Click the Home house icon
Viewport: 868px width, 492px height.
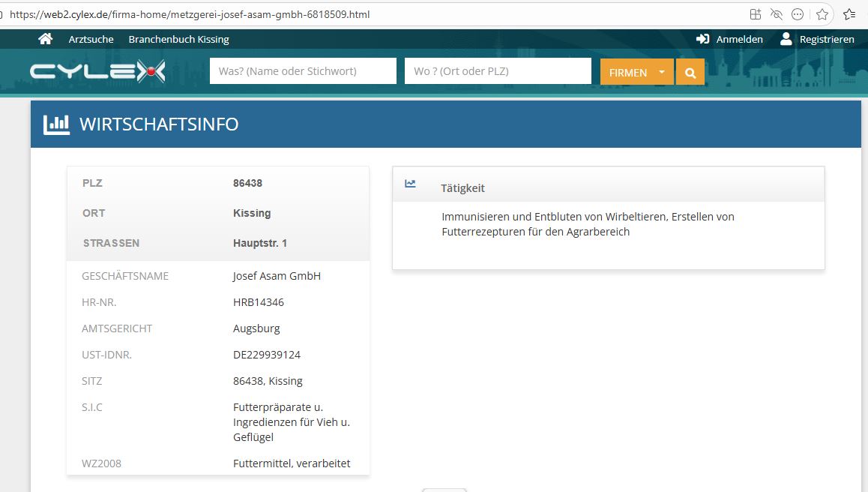click(46, 39)
